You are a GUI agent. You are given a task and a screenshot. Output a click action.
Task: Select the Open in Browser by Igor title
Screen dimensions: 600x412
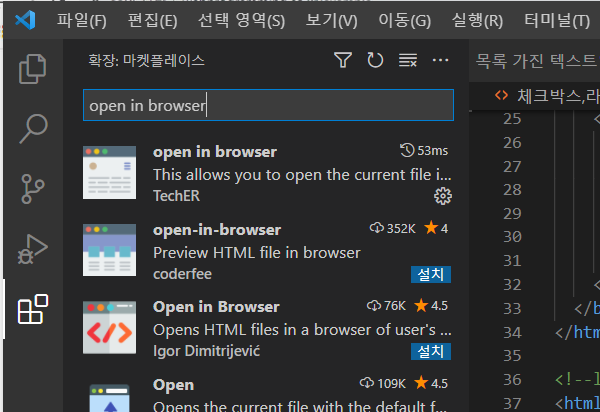(x=216, y=307)
